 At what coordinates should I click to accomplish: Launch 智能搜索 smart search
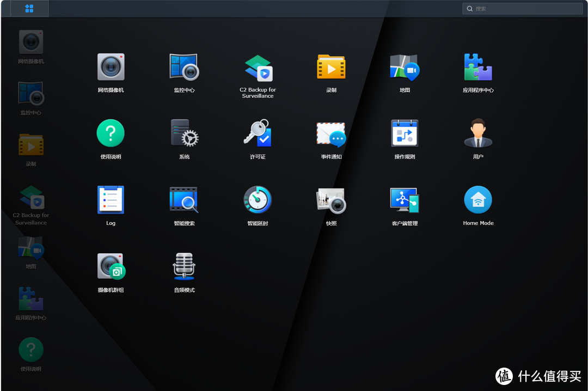(184, 200)
